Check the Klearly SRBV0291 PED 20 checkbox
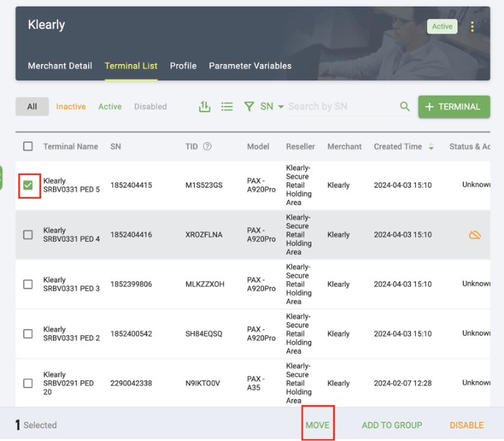Image resolution: width=504 pixels, height=441 pixels. click(x=28, y=384)
